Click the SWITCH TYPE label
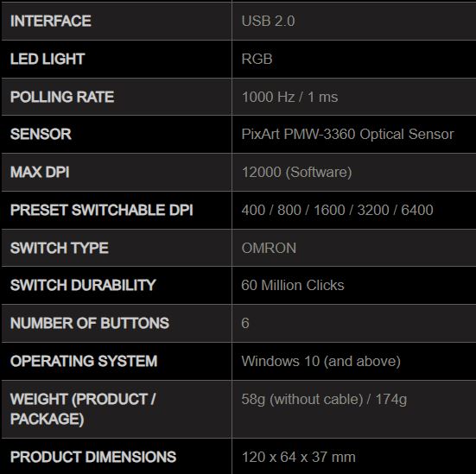The height and width of the screenshot is (474, 476). click(x=60, y=248)
